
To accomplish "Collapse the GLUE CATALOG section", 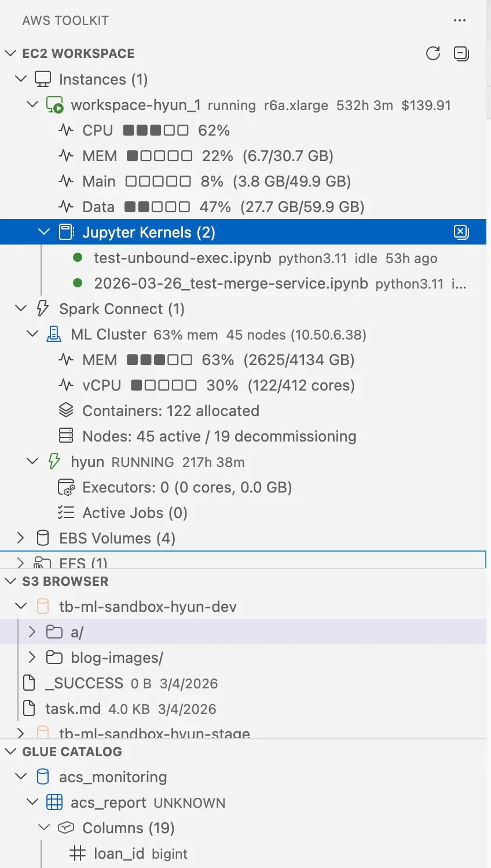I will click(x=10, y=752).
